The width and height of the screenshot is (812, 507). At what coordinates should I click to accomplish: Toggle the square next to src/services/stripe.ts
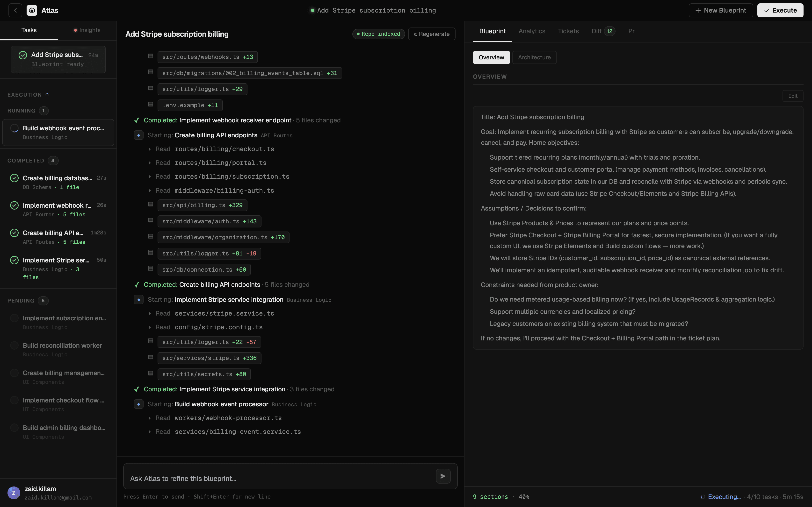pos(151,358)
